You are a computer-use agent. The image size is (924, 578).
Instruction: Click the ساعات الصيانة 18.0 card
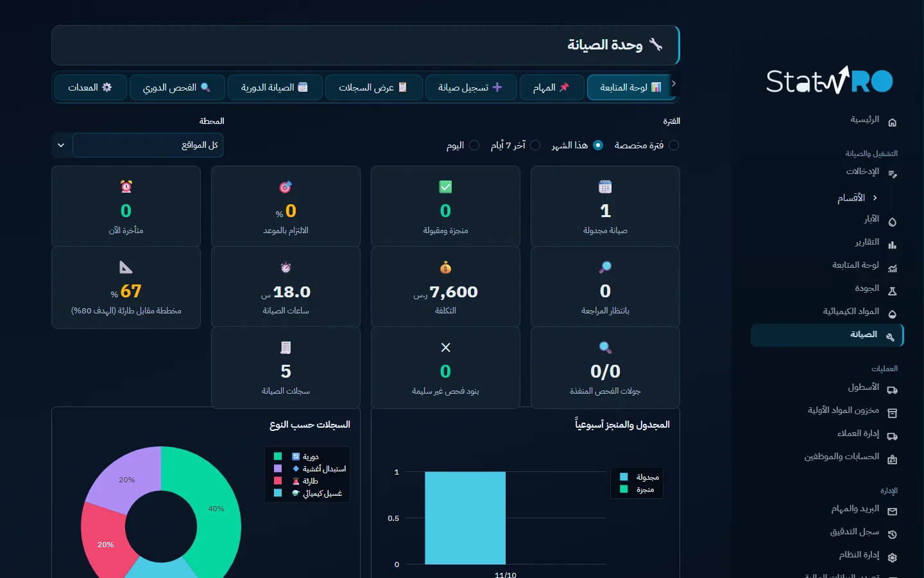[286, 287]
